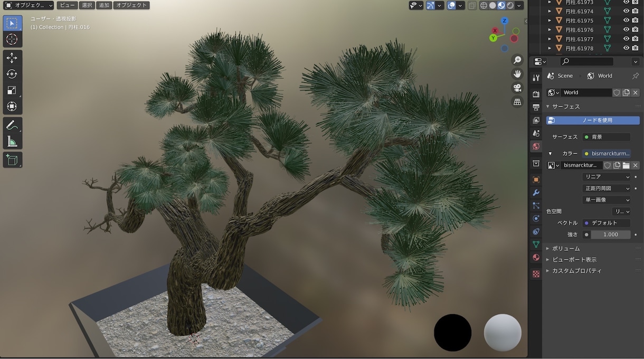This screenshot has width=644, height=359.
Task: Toggle render visibility for 円柱.61975
Action: click(x=635, y=21)
